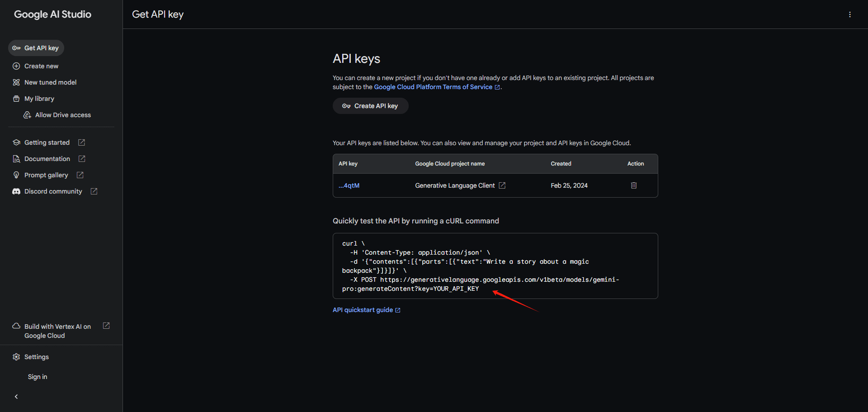Image resolution: width=868 pixels, height=412 pixels.
Task: Open Documentation external link icon
Action: (x=82, y=159)
